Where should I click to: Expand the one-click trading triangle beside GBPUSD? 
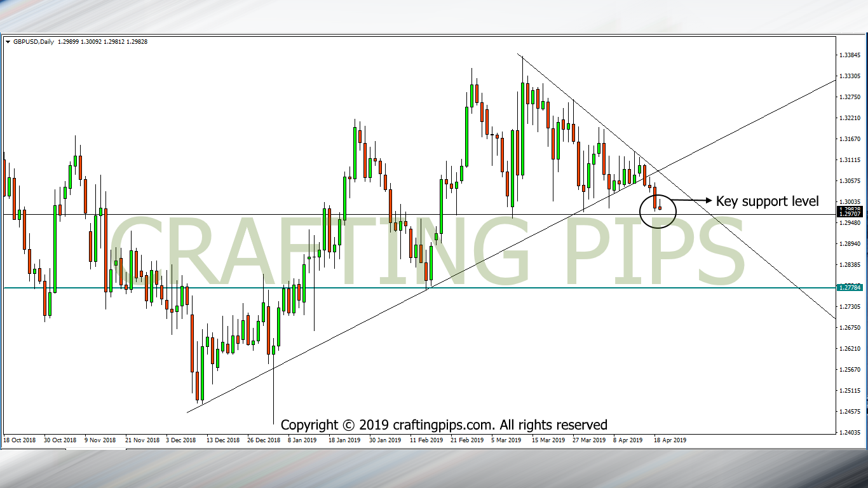tap(8, 42)
